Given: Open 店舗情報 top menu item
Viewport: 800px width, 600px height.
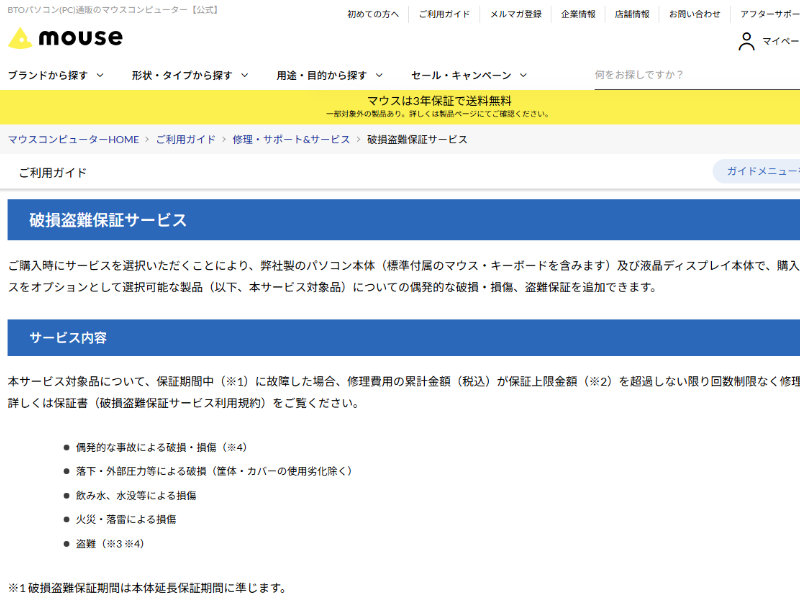Looking at the screenshot, I should (631, 14).
